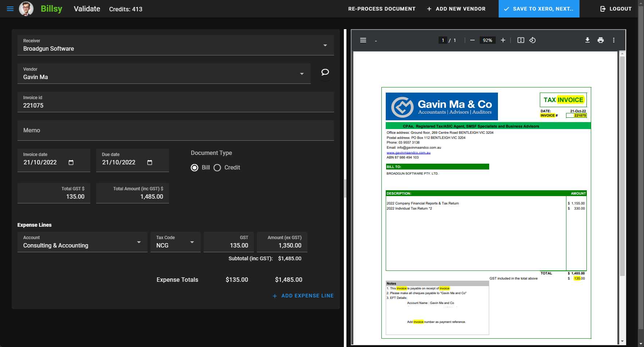This screenshot has height=347, width=644.
Task: Zoom out the PDF document
Action: click(472, 40)
